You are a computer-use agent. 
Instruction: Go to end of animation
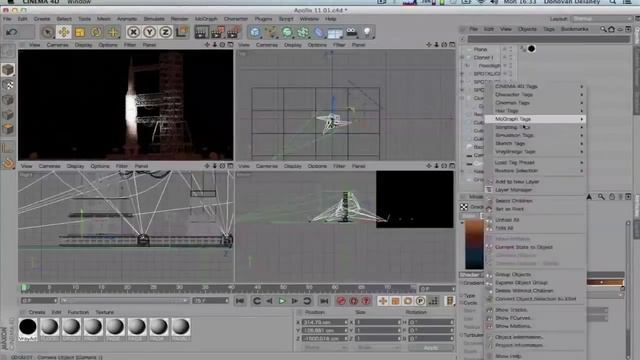coord(324,301)
